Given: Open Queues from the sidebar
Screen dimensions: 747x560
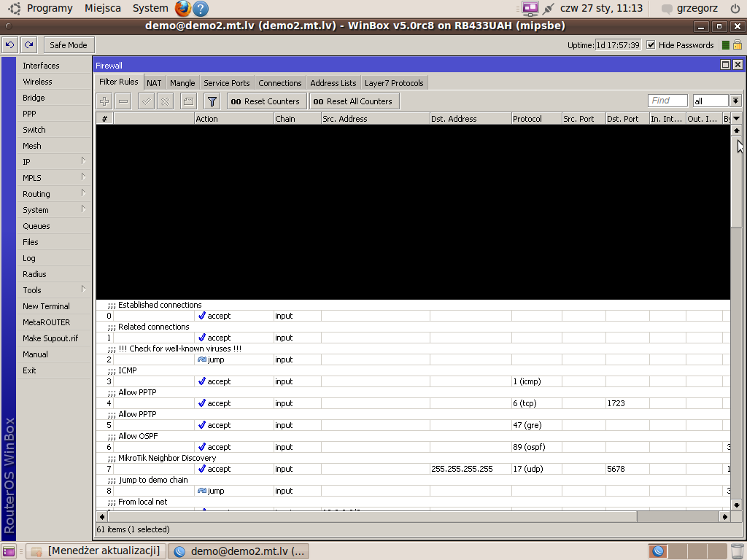Looking at the screenshot, I should click(53, 226).
